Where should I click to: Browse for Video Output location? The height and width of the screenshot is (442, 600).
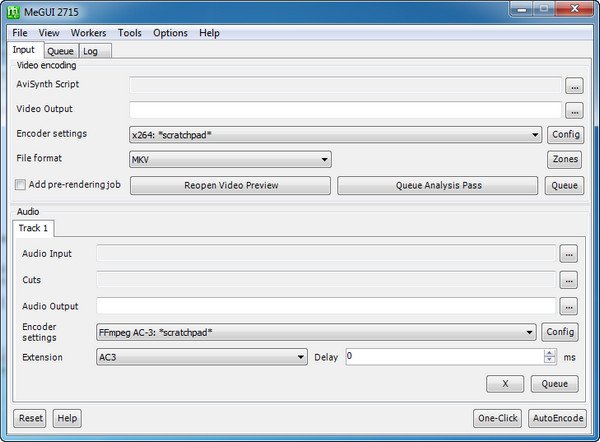574,111
